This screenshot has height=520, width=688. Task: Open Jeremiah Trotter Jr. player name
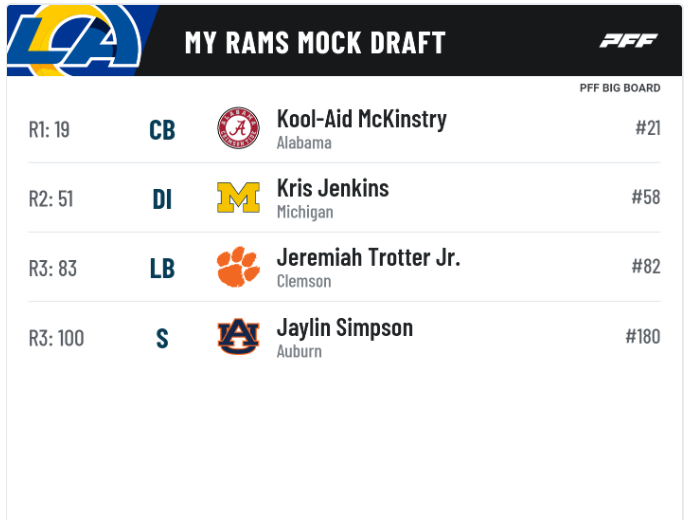click(368, 258)
